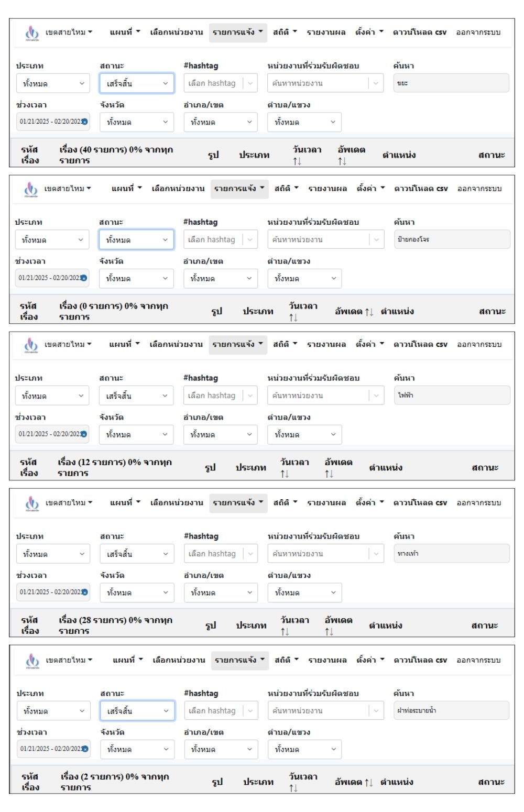Sort by วันเวลา arrows in the 40 รายการ table
The width and height of the screenshot is (524, 812).
pyautogui.click(x=297, y=161)
